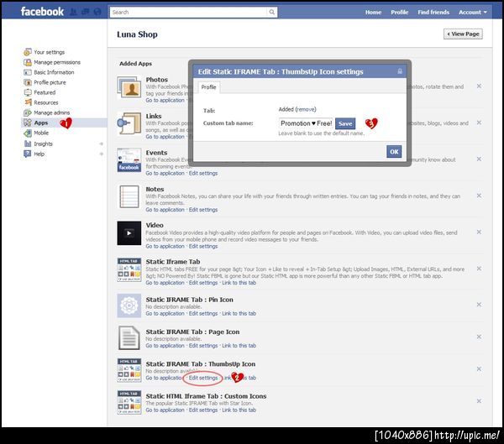Open Manage permissions in sidebar
Image resolution: width=504 pixels, height=444 pixels.
pyautogui.click(x=52, y=62)
